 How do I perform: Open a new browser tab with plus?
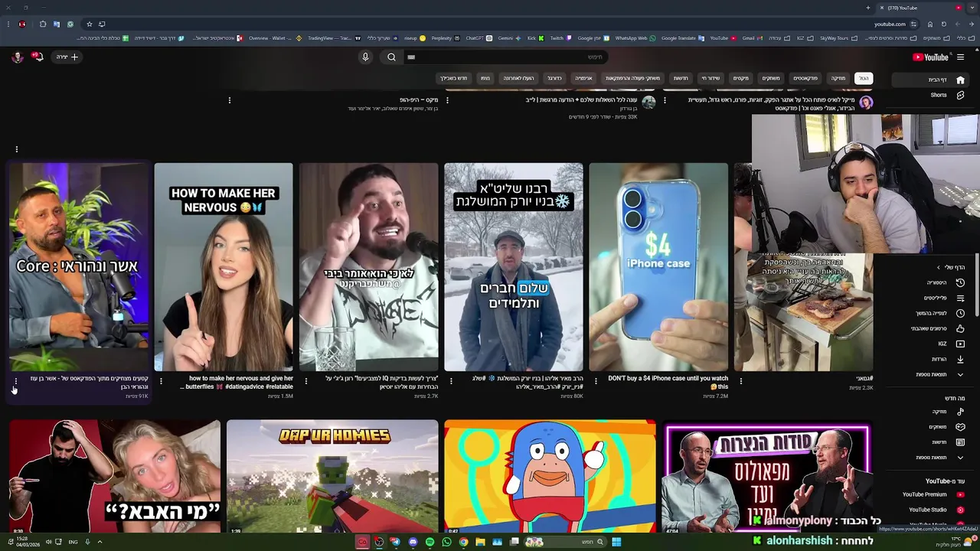[867, 8]
